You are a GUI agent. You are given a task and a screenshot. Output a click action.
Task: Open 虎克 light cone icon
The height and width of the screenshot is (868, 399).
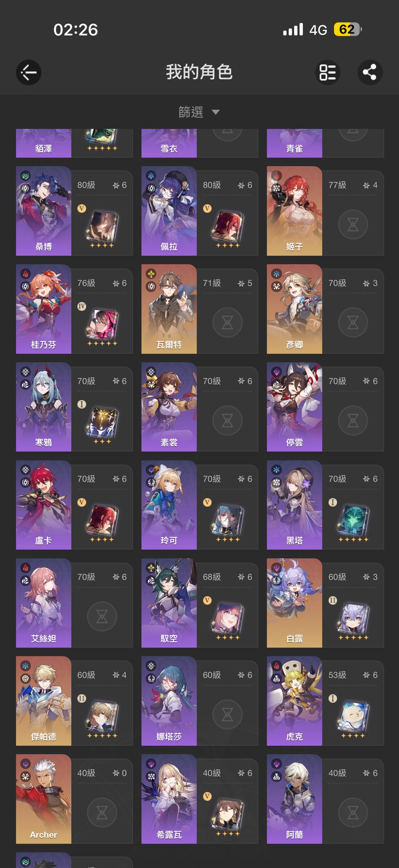click(x=353, y=716)
